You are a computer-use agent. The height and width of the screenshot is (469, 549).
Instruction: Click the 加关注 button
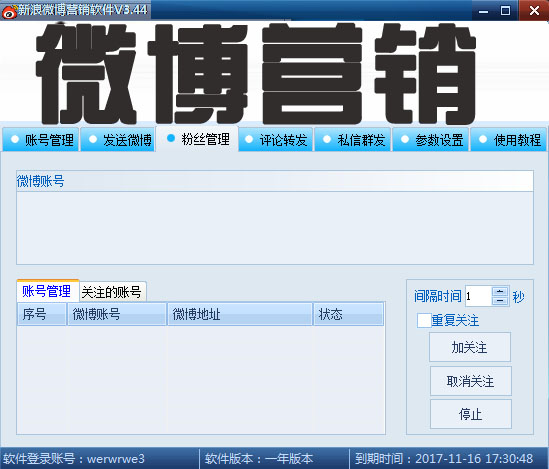point(470,347)
